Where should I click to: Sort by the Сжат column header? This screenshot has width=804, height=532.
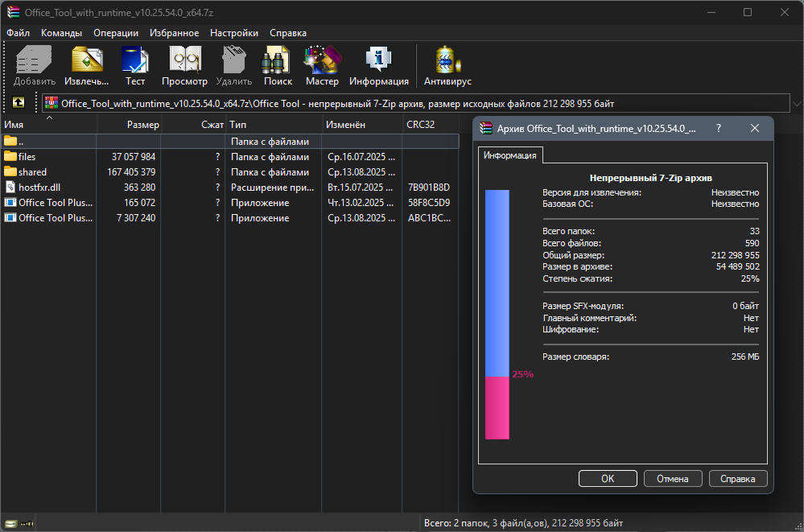point(193,125)
